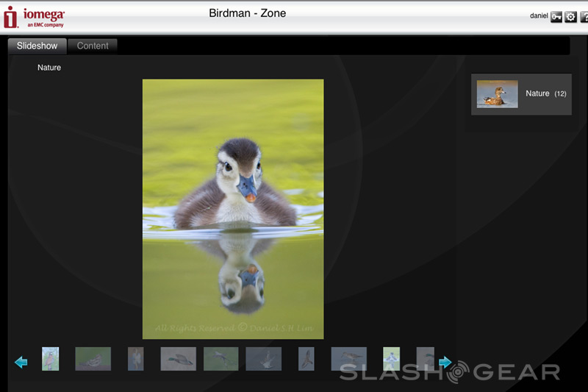Click the help question mark icon
The width and height of the screenshot is (588, 392).
(x=584, y=16)
